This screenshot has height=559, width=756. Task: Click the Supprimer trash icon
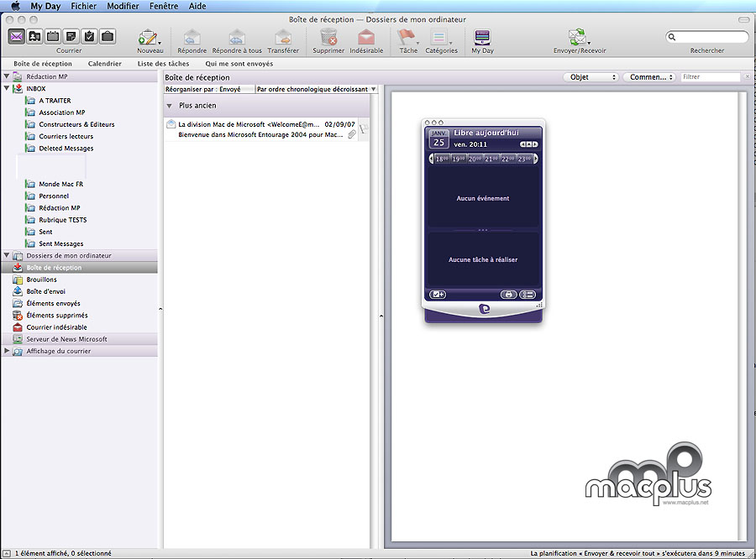(328, 37)
